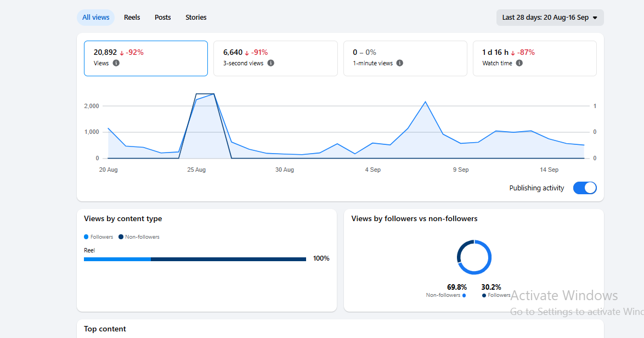The image size is (644, 338).
Task: Select the 3-second views metric card
Action: pos(275,58)
